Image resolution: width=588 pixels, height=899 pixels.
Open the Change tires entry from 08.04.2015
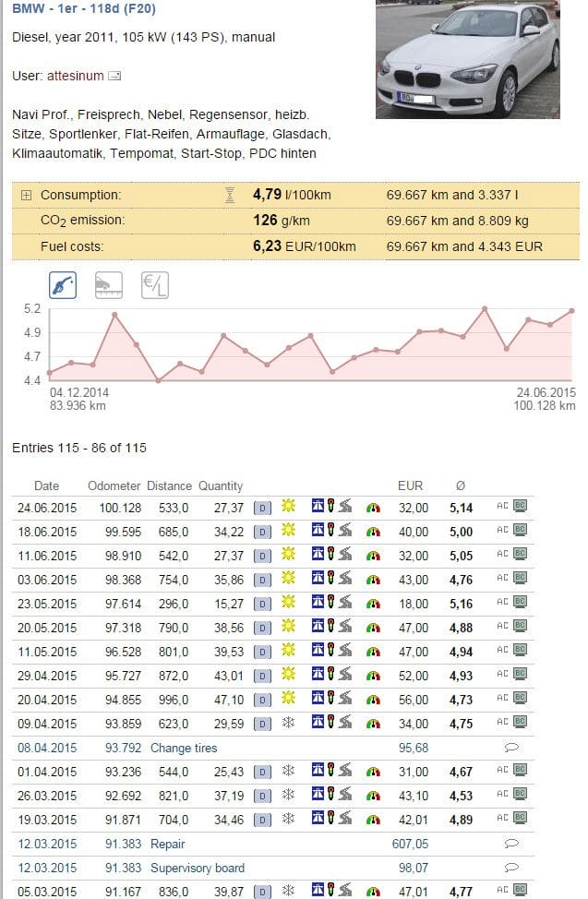click(183, 748)
